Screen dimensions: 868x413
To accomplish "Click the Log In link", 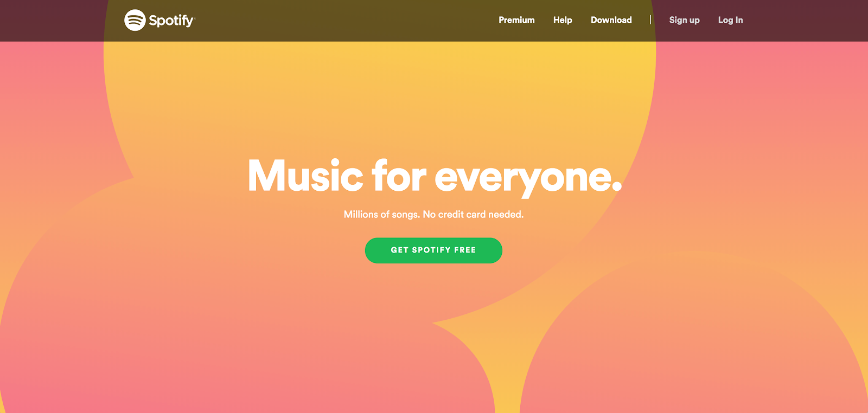I will pyautogui.click(x=730, y=20).
